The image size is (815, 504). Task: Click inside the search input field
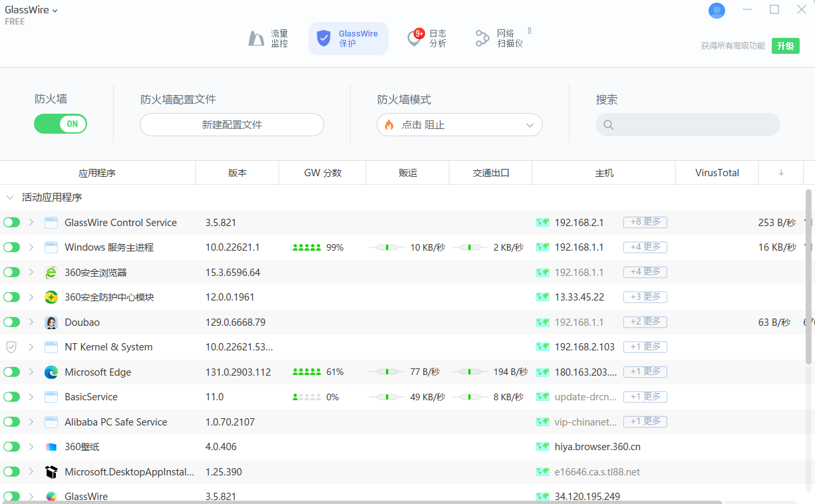tap(687, 124)
